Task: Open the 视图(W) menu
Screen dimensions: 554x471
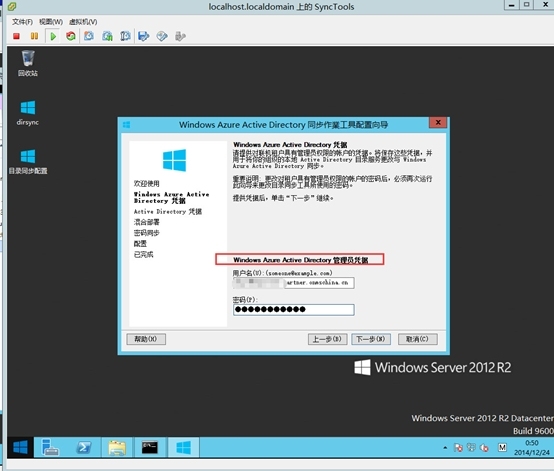Action: 51,22
